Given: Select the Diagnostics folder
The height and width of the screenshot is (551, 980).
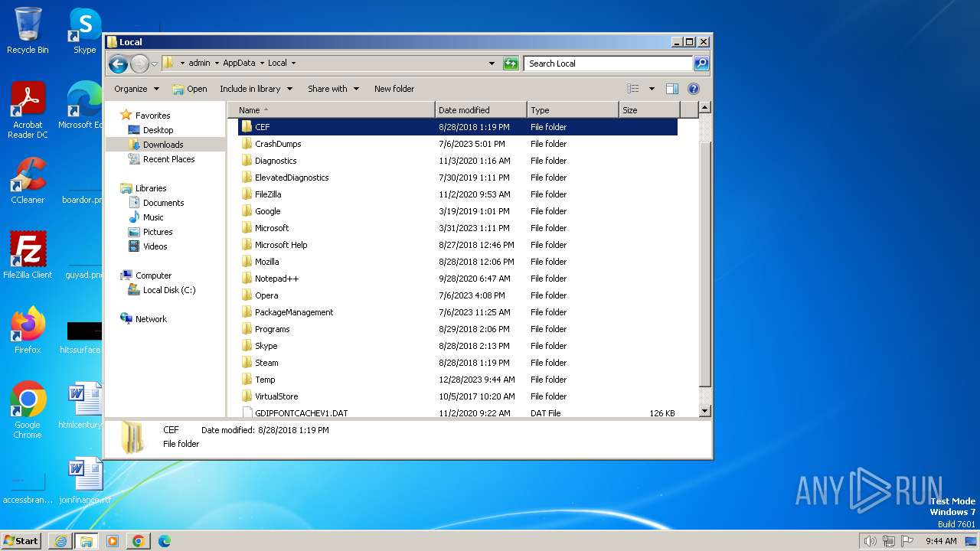Looking at the screenshot, I should pyautogui.click(x=458, y=161).
